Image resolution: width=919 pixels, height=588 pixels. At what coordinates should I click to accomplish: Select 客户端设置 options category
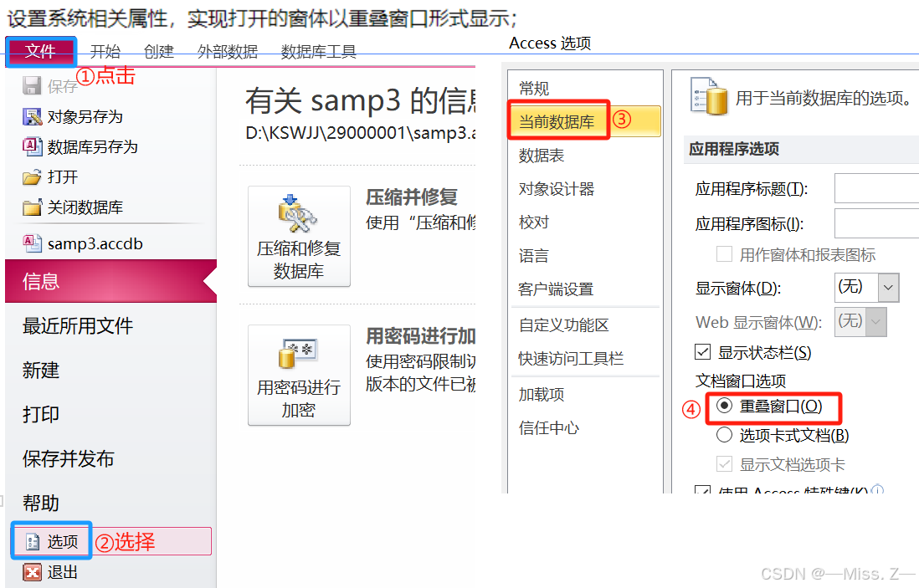click(x=556, y=289)
